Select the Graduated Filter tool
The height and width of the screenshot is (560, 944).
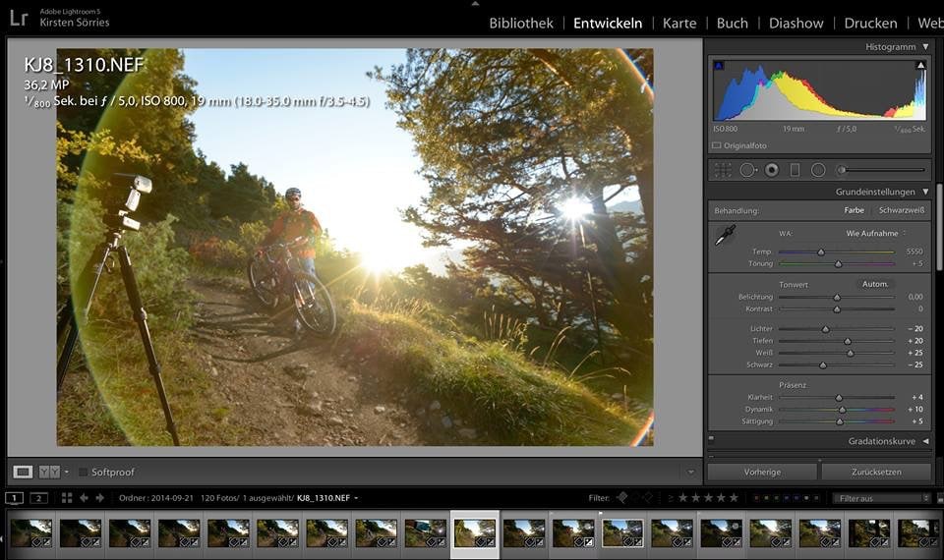(x=795, y=170)
